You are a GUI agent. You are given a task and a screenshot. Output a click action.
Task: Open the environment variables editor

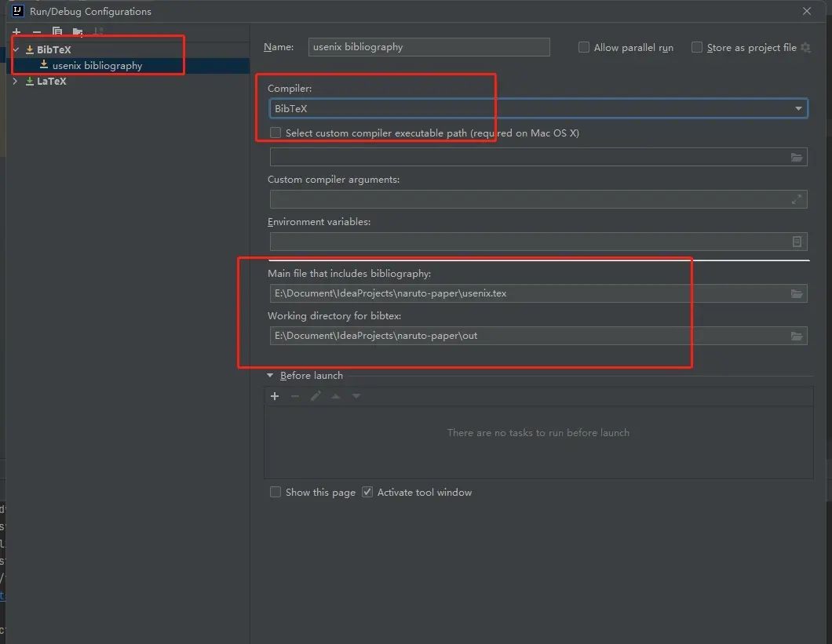click(798, 241)
